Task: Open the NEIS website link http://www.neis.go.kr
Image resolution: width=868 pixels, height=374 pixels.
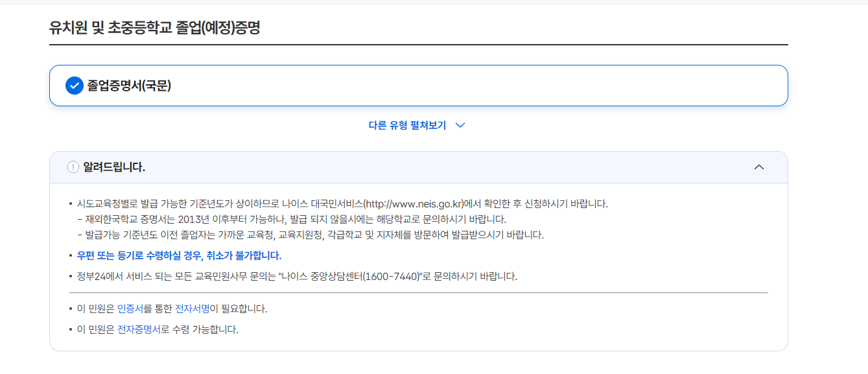Action: [415, 202]
